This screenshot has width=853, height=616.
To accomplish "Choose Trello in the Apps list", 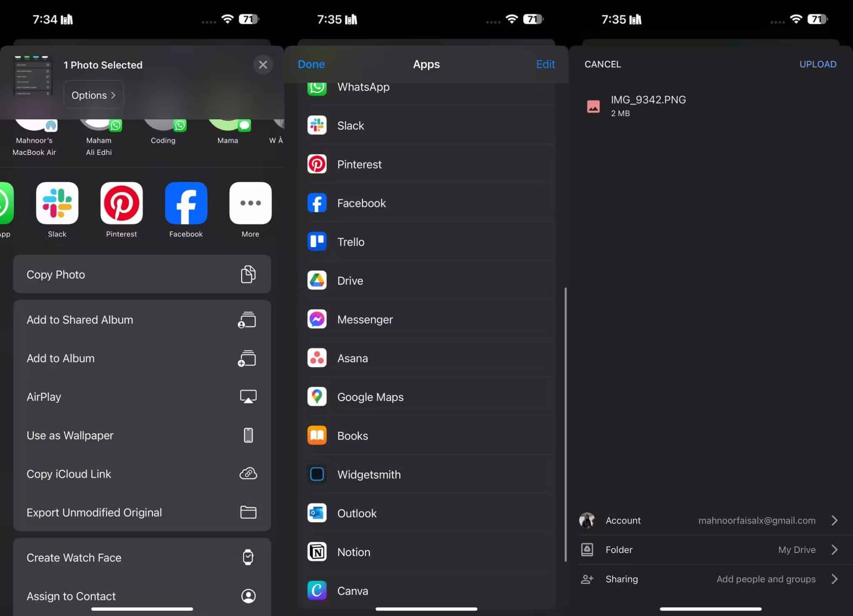I will point(351,242).
